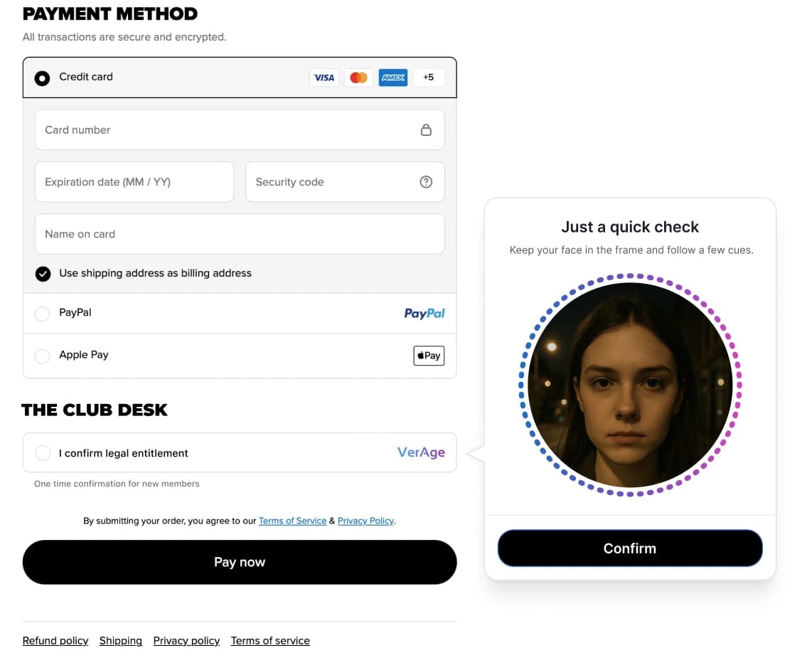This screenshot has height=658, width=812.
Task: Open the Terms of Service link
Action: click(292, 520)
